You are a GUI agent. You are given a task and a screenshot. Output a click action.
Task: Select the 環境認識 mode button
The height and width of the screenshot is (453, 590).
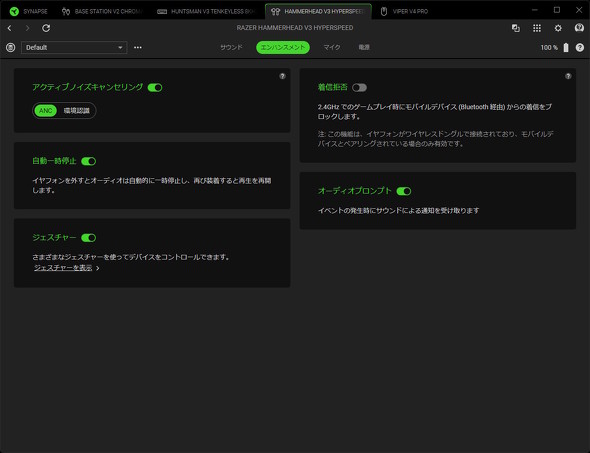pos(77,111)
